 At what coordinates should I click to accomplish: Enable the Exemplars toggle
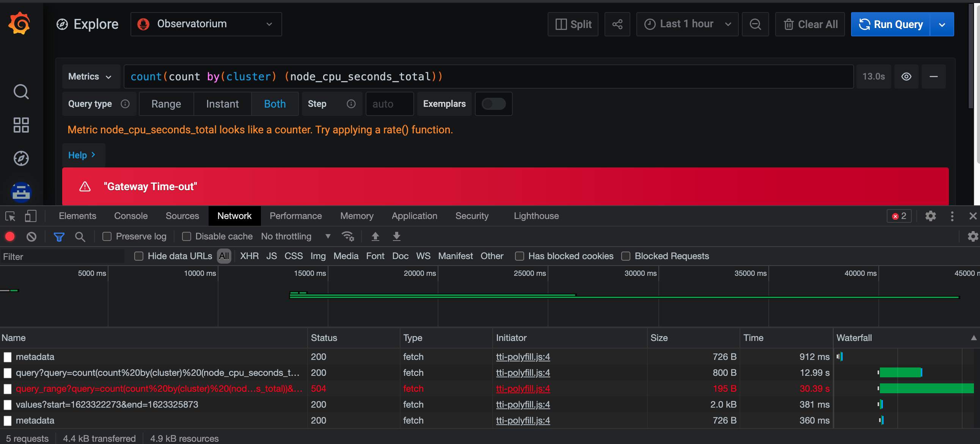493,104
